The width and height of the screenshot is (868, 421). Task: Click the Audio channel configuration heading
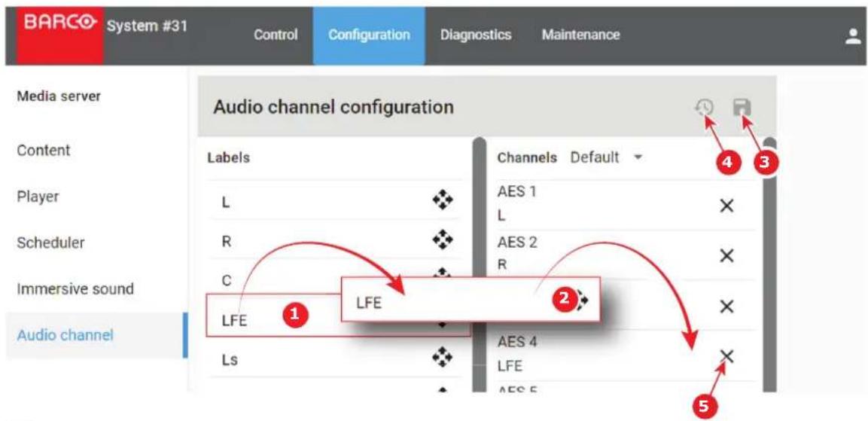coord(333,107)
